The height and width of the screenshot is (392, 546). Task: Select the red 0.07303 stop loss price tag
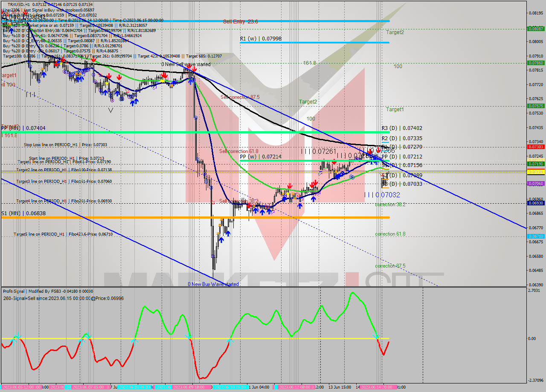[536, 147]
